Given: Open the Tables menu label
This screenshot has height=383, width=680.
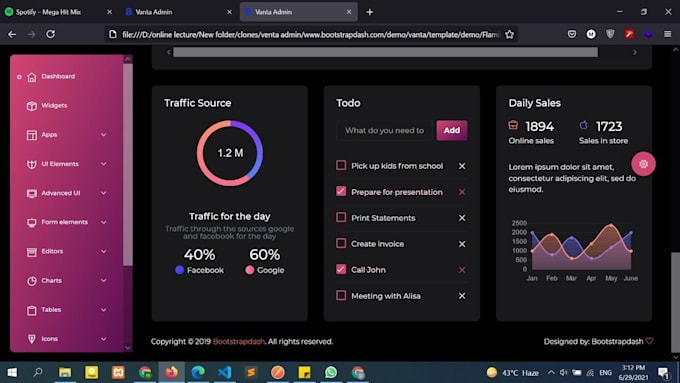Looking at the screenshot, I should 51,310.
